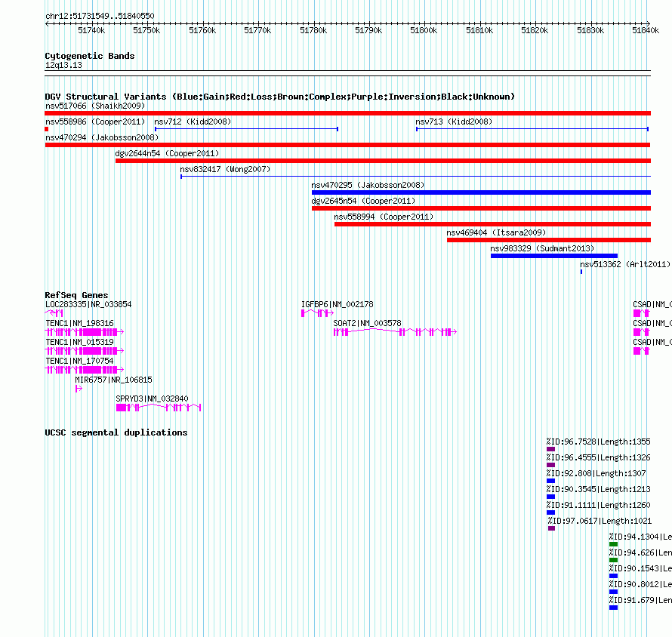The image size is (672, 637).
Task: Click the LOC283335 gene glyph
Action: click(x=54, y=313)
